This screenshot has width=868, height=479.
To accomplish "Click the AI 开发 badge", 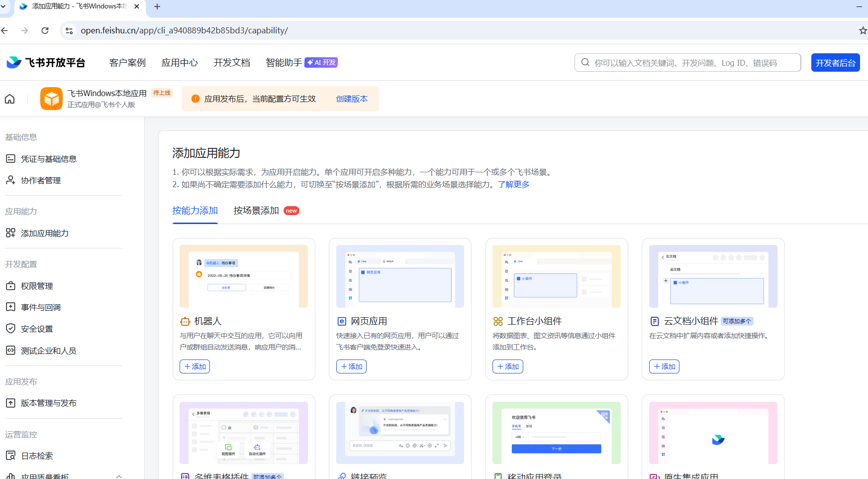I will 321,62.
